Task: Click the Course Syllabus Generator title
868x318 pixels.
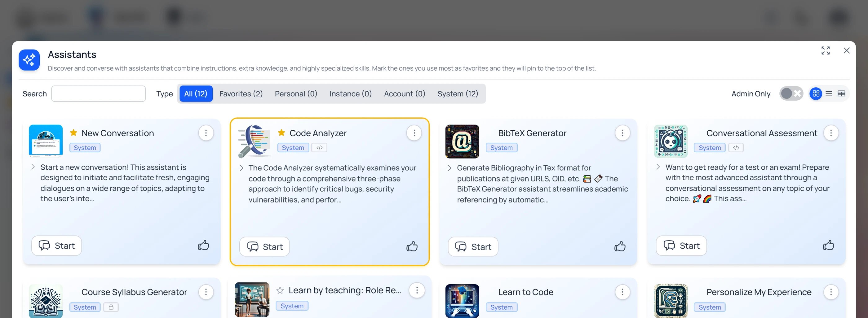Action: 134,292
